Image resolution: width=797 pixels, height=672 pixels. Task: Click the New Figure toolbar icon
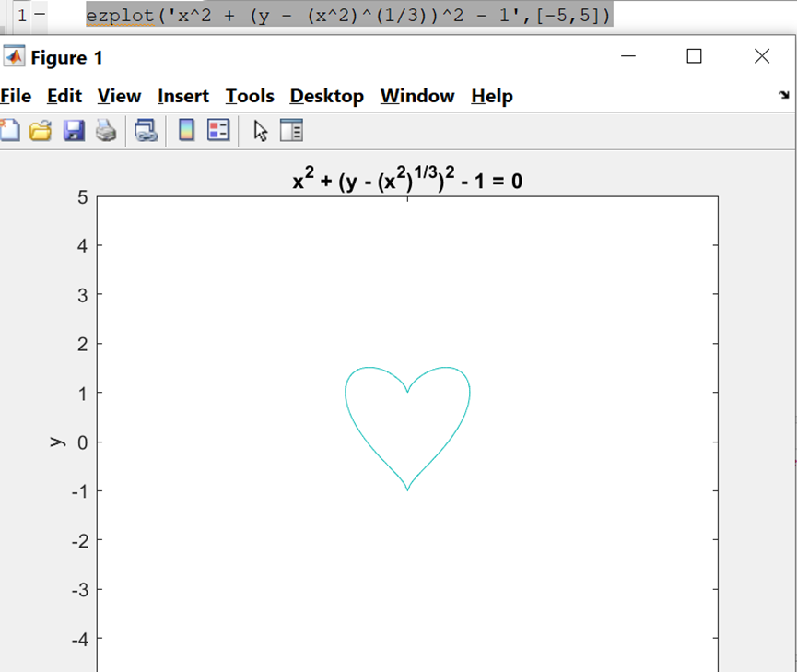(x=9, y=131)
